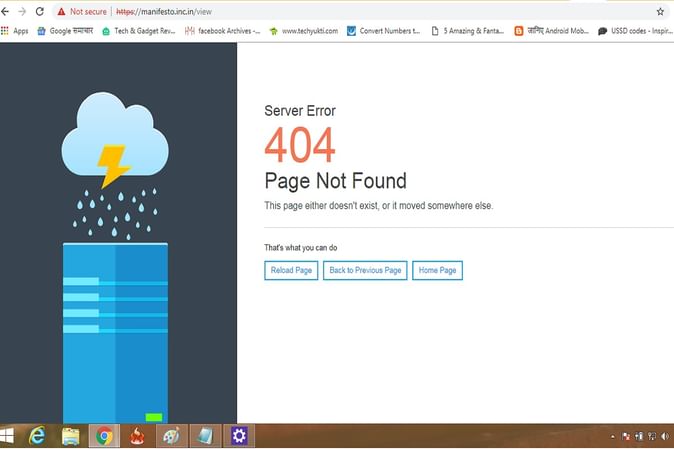Click the volume speaker icon in system tray

665,437
